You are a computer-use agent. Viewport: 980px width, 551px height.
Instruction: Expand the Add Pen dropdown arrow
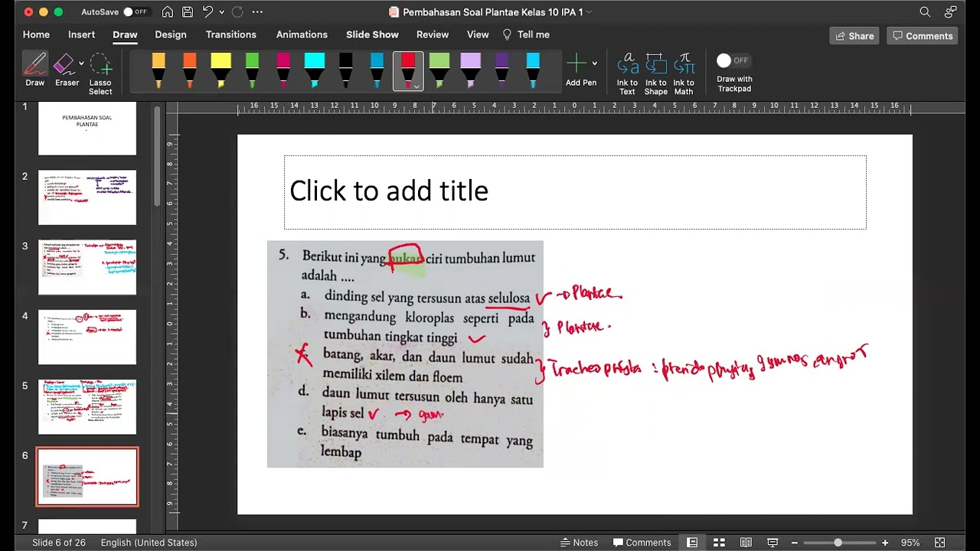595,64
